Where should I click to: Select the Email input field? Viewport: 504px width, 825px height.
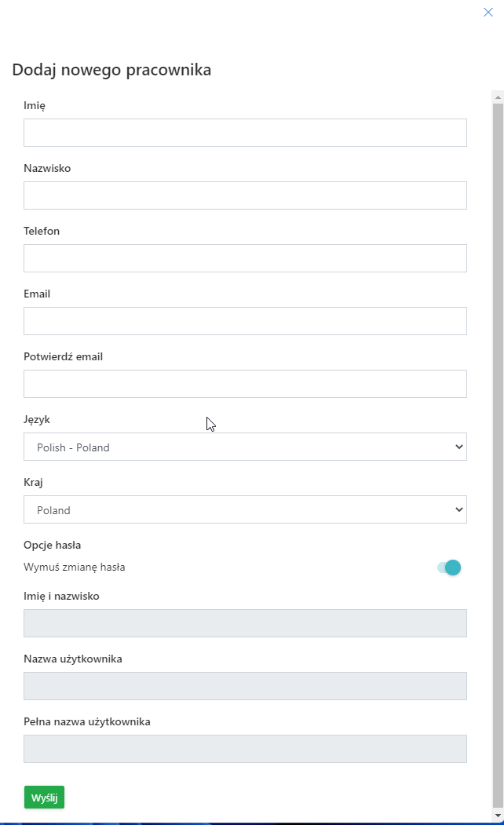pos(245,321)
